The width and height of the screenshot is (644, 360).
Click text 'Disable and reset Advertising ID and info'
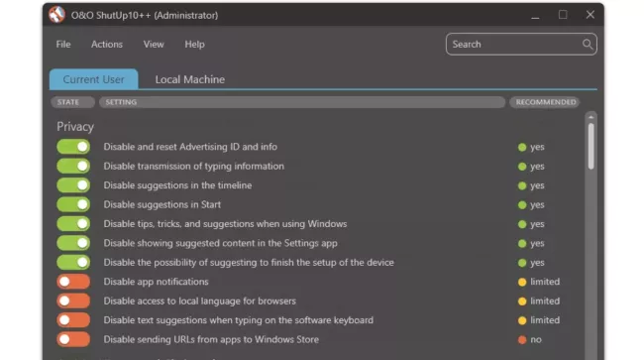pyautogui.click(x=190, y=147)
